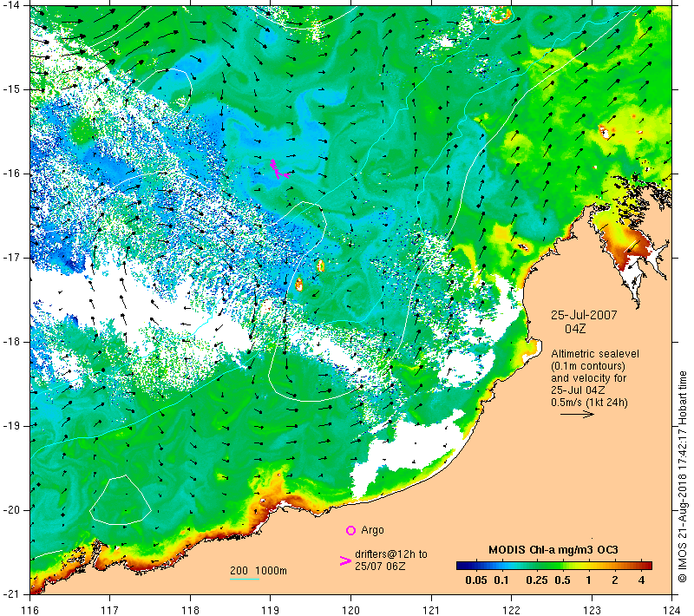Click the 200 1000m depth legend label
Viewport: 694px width, 616px height.
259,571
